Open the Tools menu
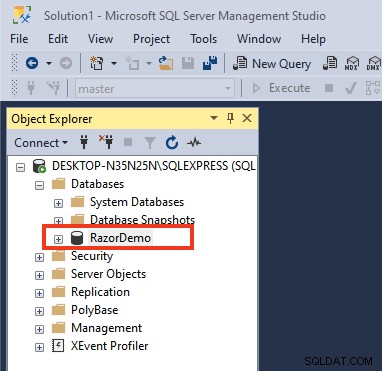Image resolution: width=382 pixels, height=371 pixels. point(203,39)
